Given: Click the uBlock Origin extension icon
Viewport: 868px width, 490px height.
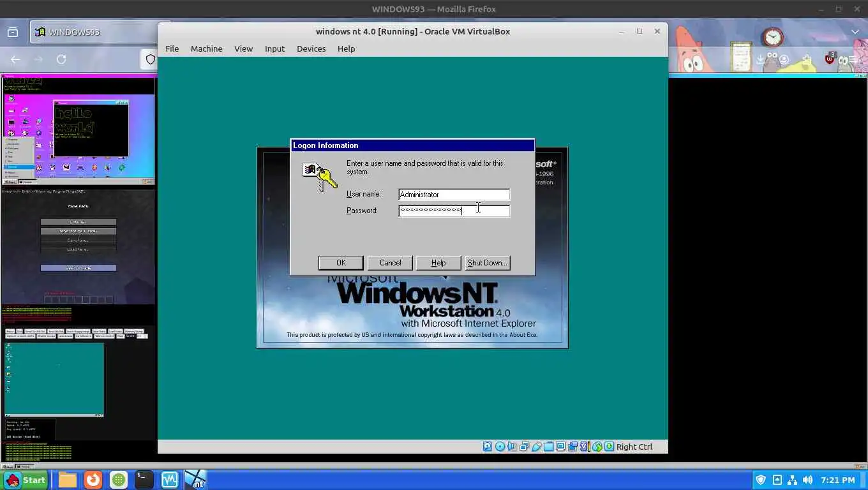Looking at the screenshot, I should click(x=830, y=59).
